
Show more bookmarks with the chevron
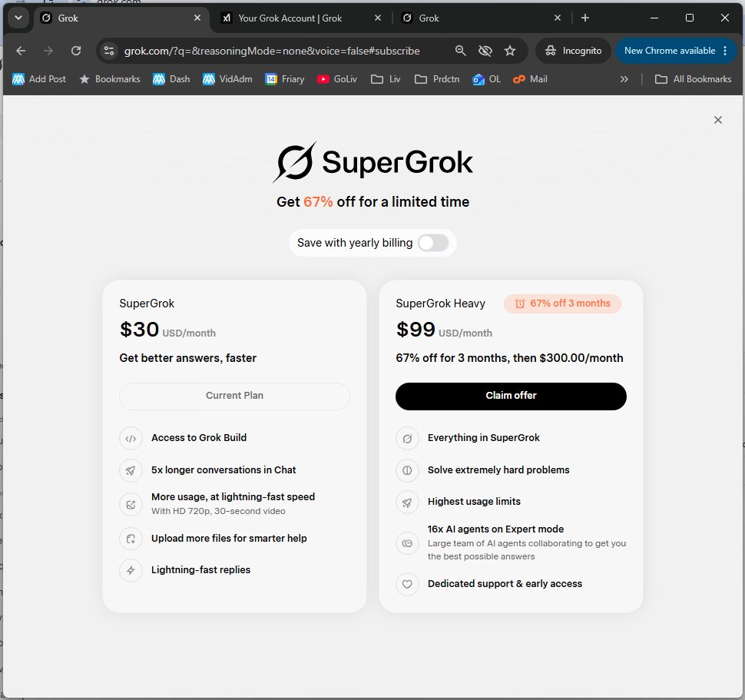(624, 79)
